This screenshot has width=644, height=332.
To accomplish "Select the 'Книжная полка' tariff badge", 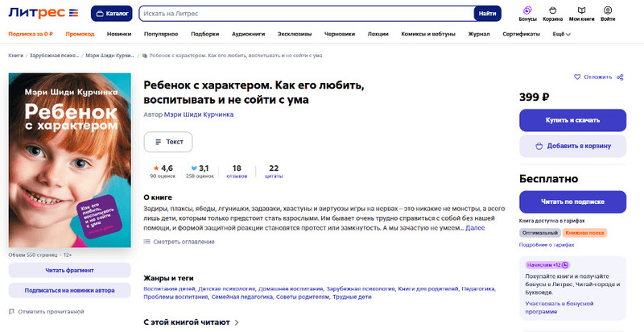I will click(584, 233).
